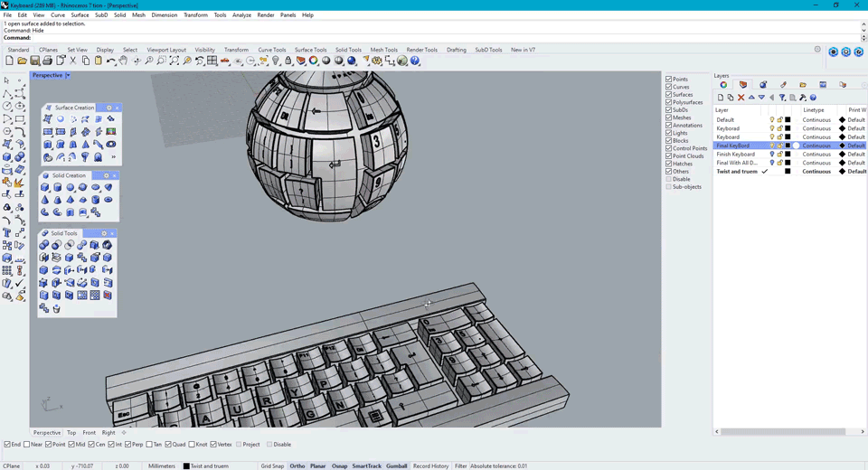Click the Twist and truem layer color swatch
Screen dimensions: 868x470
788,172
